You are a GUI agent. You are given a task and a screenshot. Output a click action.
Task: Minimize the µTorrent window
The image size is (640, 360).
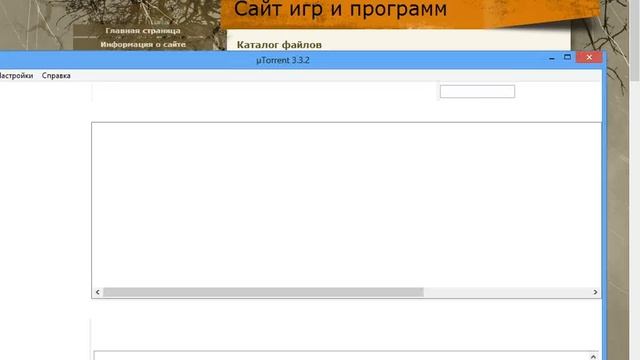(x=551, y=58)
